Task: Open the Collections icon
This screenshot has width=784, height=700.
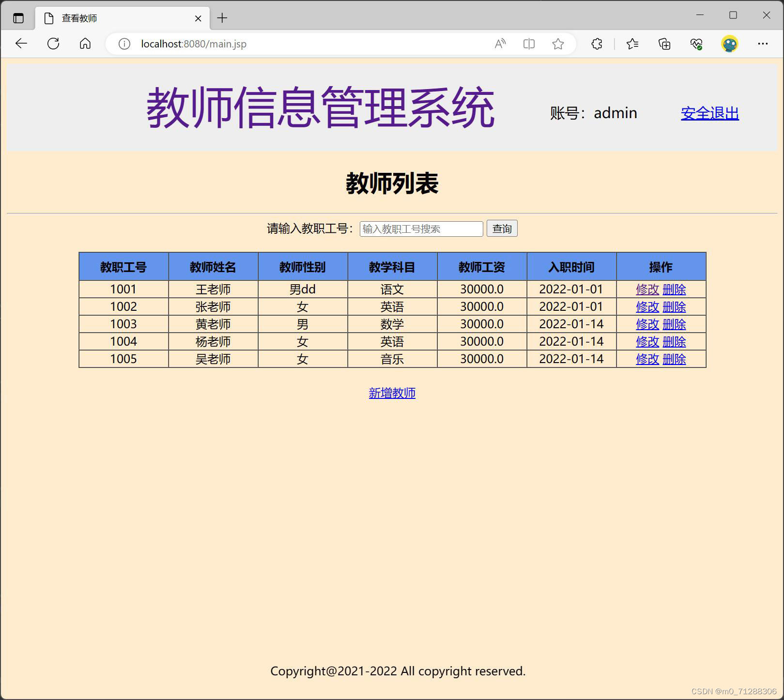Action: pyautogui.click(x=664, y=44)
